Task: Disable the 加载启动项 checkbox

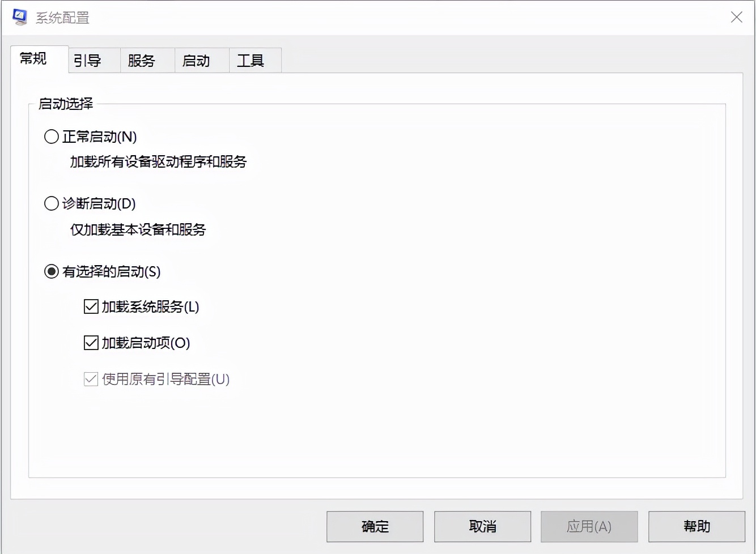Action: tap(91, 342)
